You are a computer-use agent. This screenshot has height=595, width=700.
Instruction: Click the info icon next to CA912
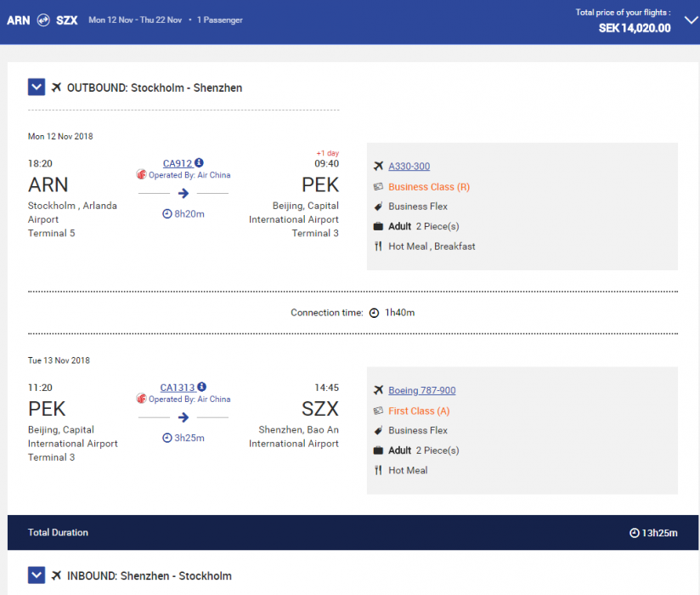coord(199,163)
